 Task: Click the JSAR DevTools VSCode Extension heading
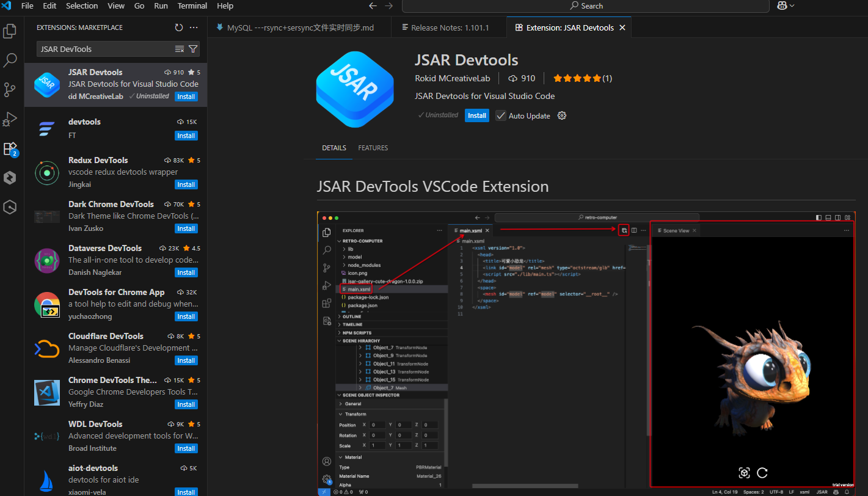432,186
